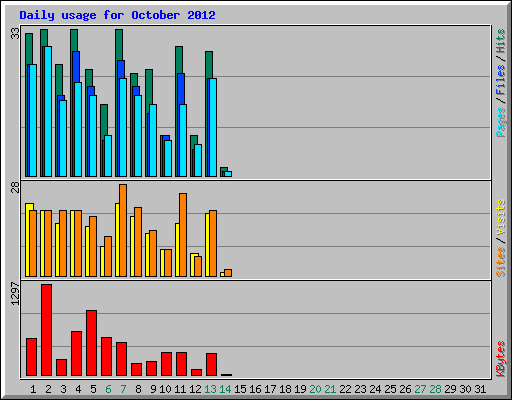Screen dimensions: 512x400
Task: Click day label '9' on the axis
Action: click(153, 389)
